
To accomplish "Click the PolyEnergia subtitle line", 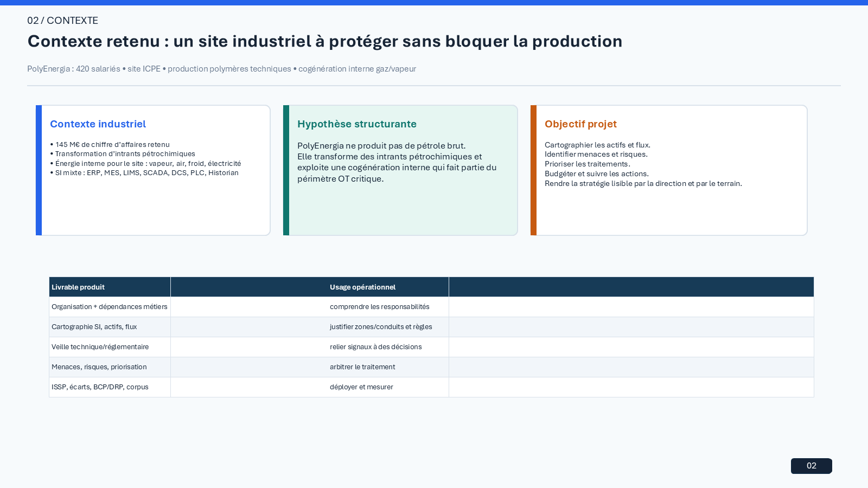I will [222, 69].
